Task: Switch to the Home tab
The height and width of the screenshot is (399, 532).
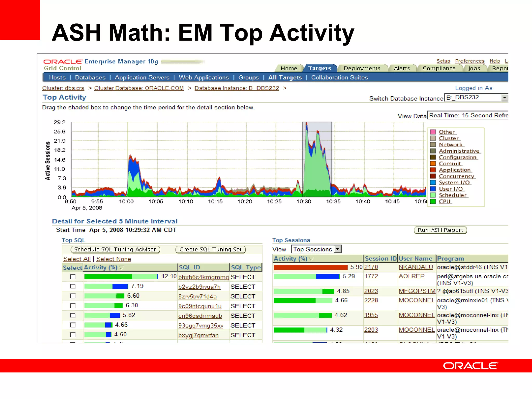Action: click(289, 68)
